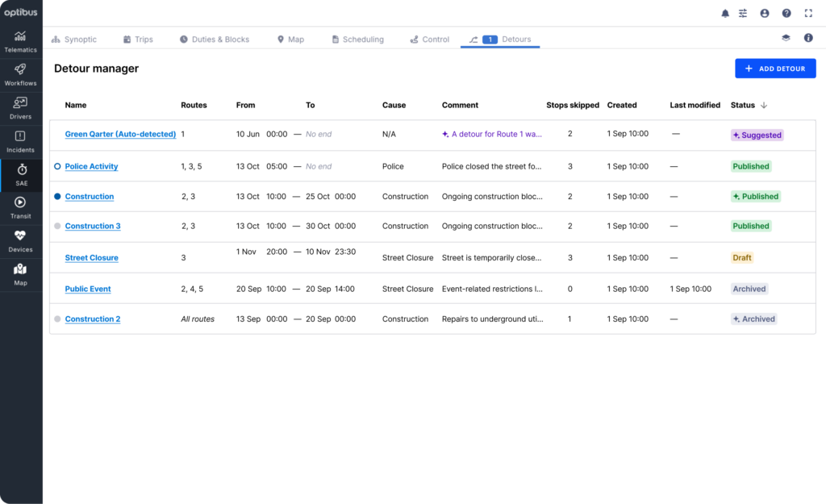Toggle fullscreen mode icon

[808, 13]
